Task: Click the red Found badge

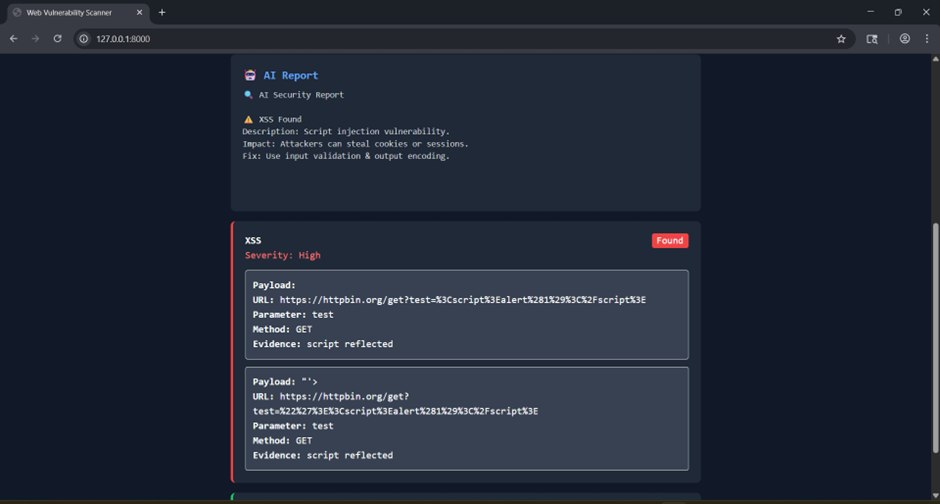Action: pyautogui.click(x=670, y=240)
